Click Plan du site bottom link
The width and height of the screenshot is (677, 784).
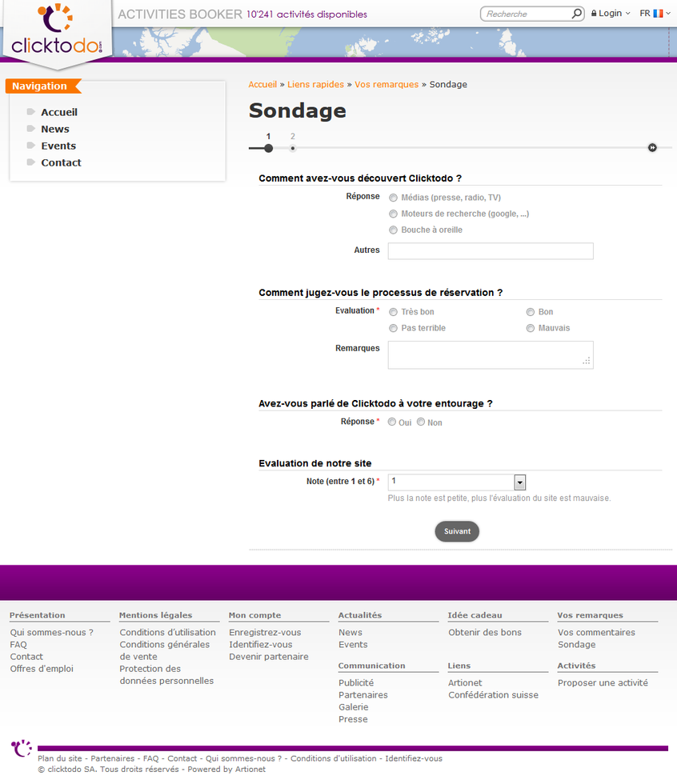[59, 758]
